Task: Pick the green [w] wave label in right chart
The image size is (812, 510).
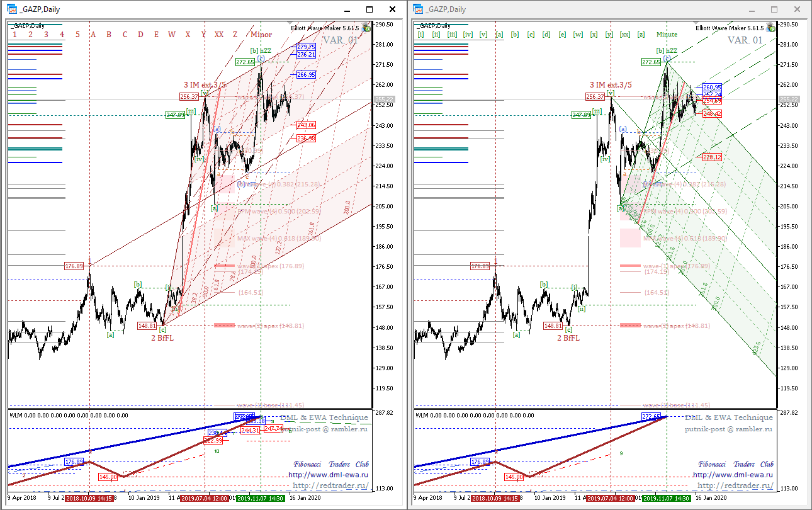Action: click(x=578, y=35)
